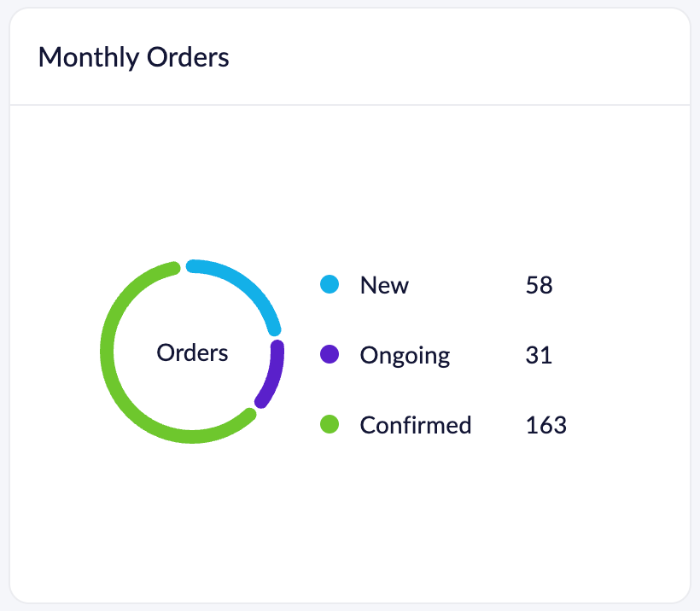Click the gap between Ongoing and Confirmed arcs
This screenshot has width=700, height=611.
(255, 408)
